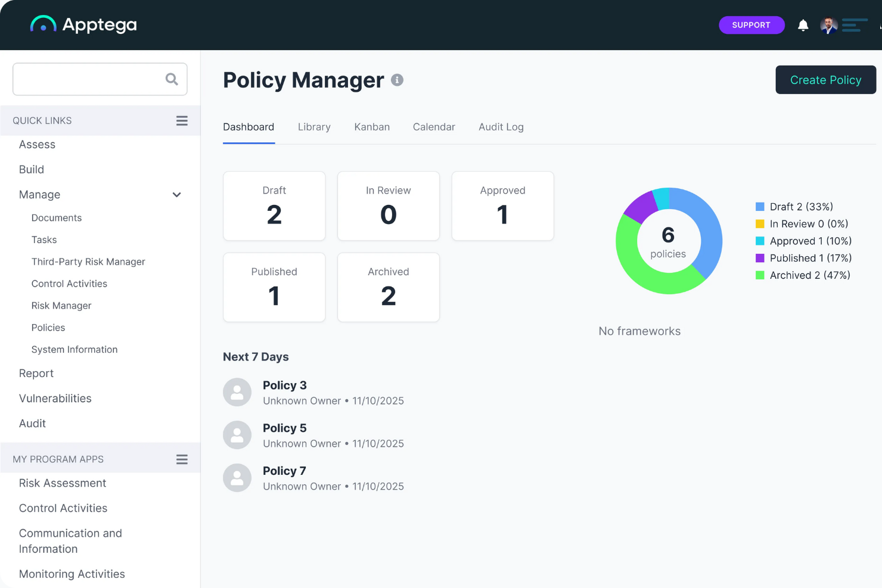882x588 pixels.
Task: Click the search magnifying glass icon
Action: tap(172, 79)
